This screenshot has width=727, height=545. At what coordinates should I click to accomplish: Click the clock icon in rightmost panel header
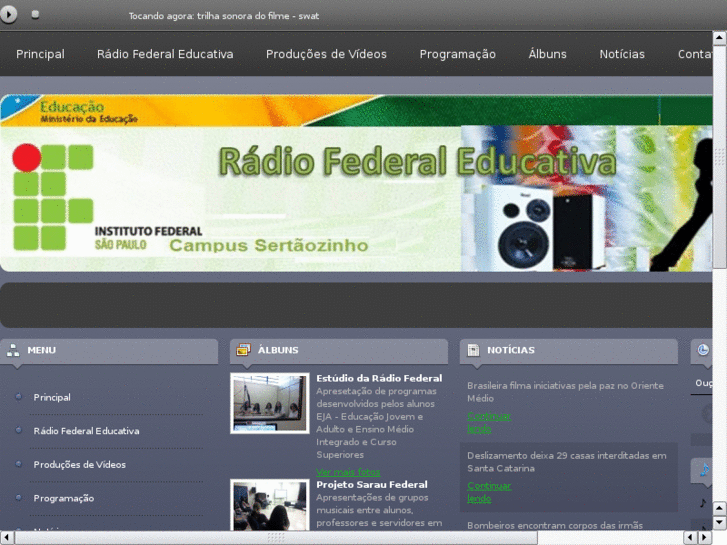pos(703,350)
